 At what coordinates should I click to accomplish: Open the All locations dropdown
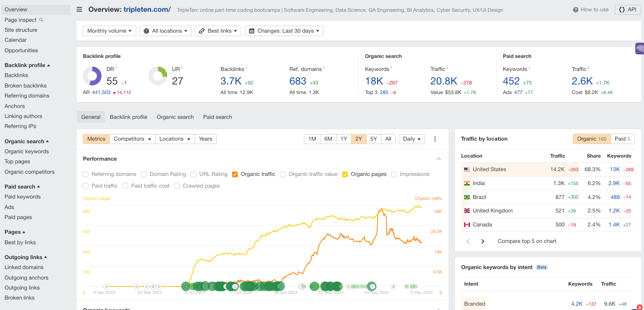[165, 31]
